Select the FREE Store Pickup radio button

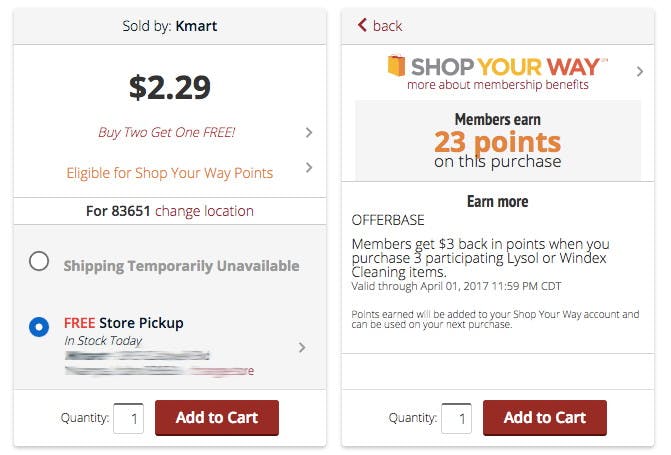(39, 327)
